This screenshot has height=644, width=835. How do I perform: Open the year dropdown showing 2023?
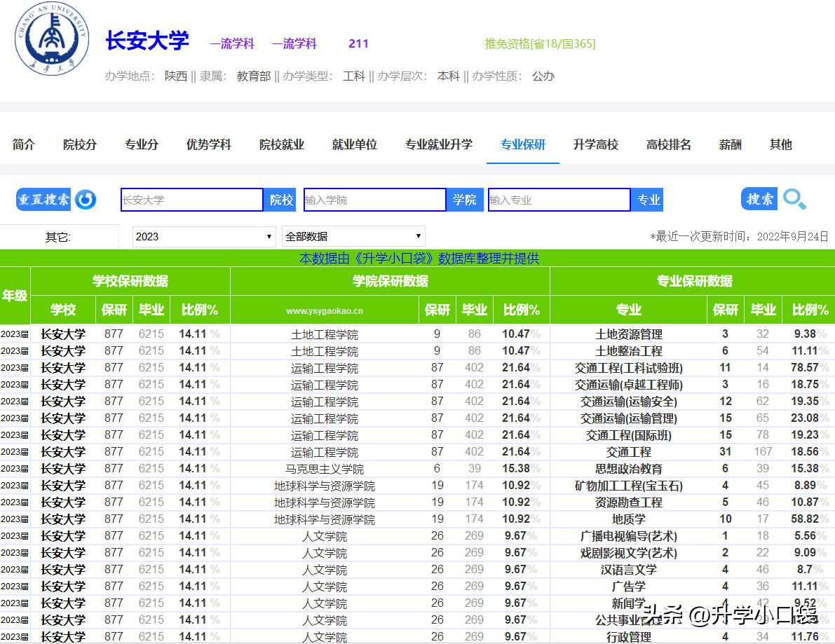(204, 236)
